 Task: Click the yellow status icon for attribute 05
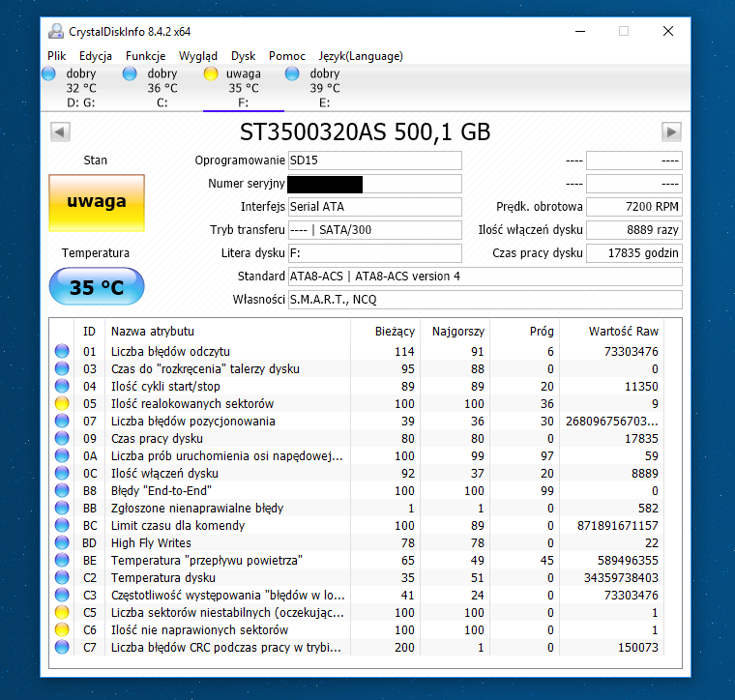62,403
